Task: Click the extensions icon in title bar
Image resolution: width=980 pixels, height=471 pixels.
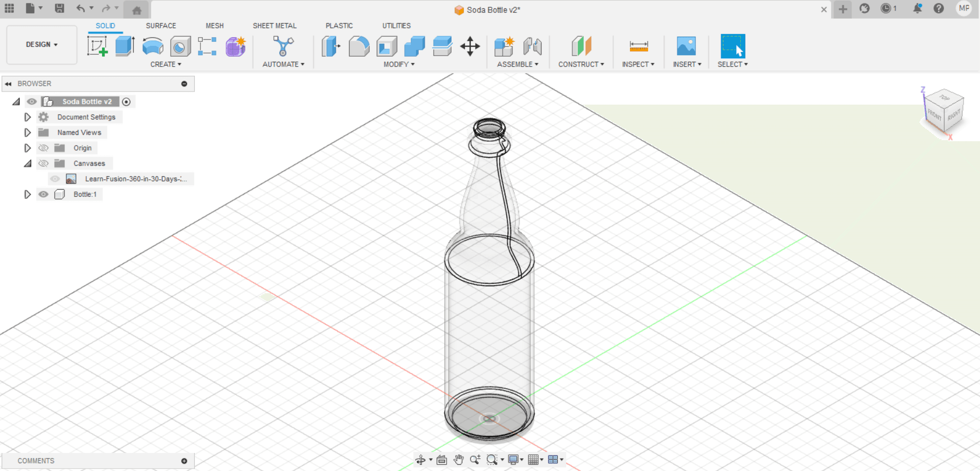Action: coord(865,8)
